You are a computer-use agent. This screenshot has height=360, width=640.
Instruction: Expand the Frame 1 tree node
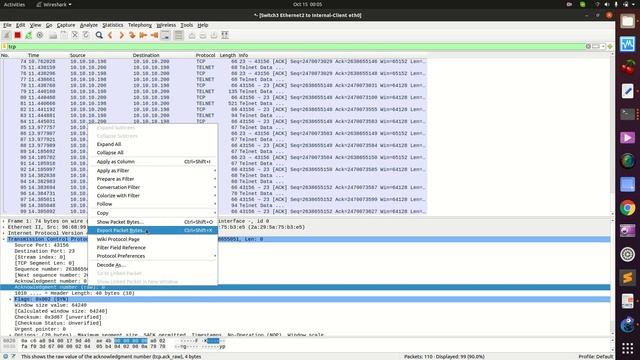[4, 221]
